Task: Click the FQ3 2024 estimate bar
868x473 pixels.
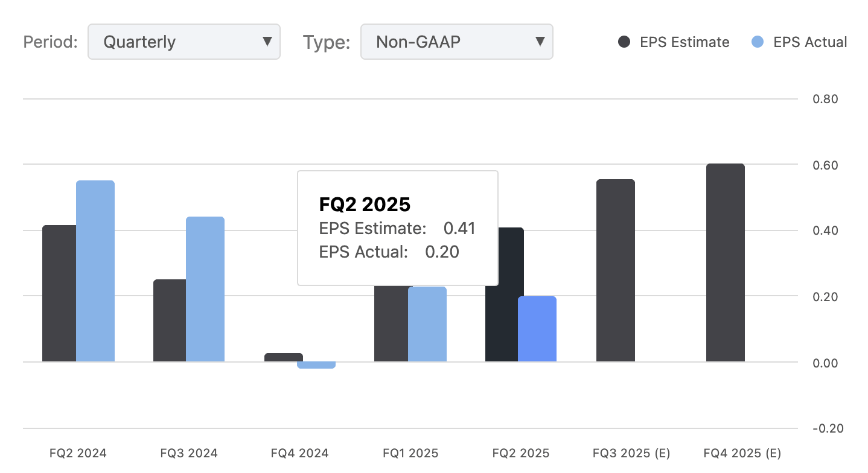Action: click(171, 320)
